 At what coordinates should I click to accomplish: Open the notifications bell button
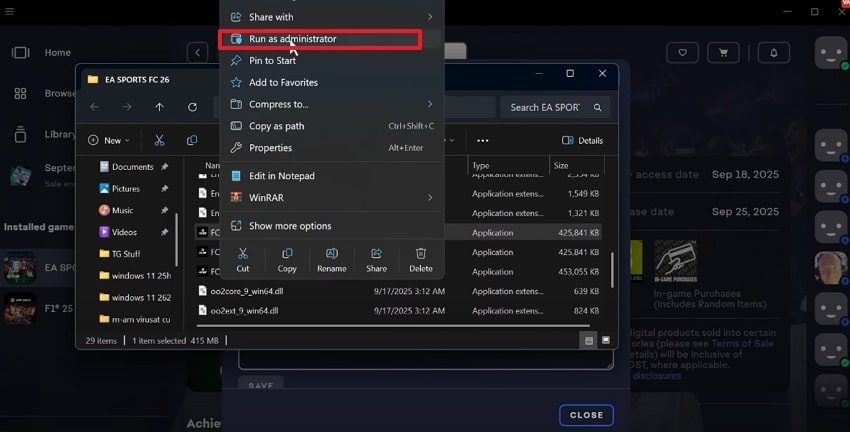click(774, 53)
